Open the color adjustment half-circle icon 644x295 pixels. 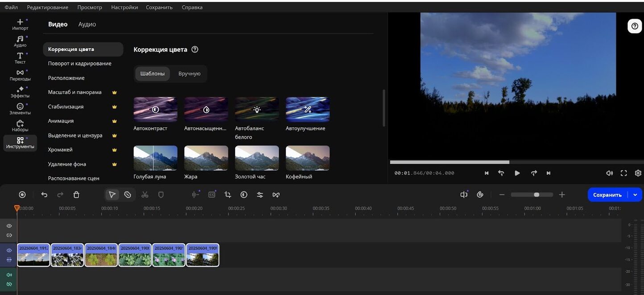[244, 195]
